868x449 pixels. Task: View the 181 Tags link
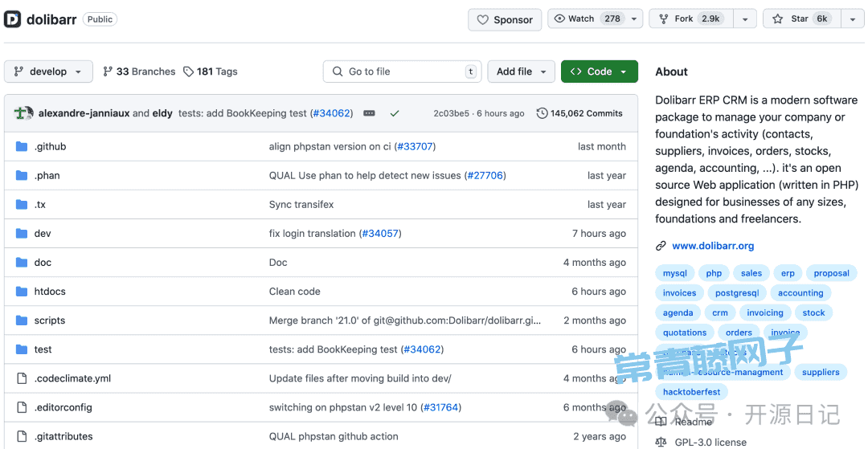211,71
